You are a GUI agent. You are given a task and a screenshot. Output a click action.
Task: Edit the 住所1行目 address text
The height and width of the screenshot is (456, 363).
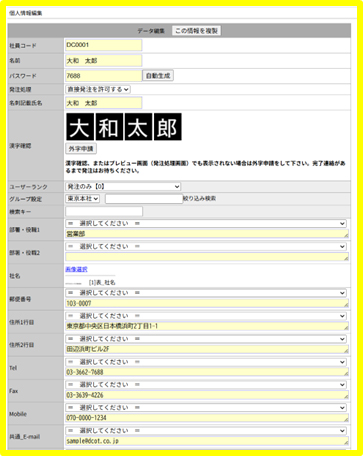[207, 326]
